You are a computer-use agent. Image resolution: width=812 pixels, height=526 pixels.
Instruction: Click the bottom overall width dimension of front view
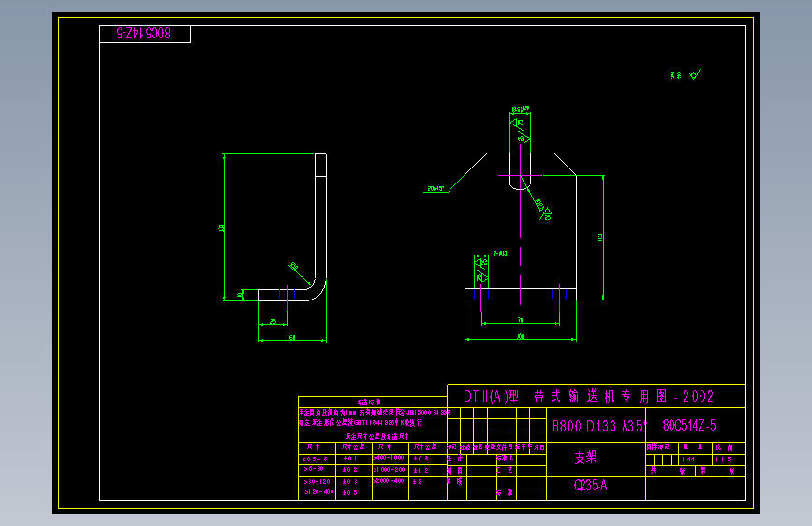coord(521,338)
